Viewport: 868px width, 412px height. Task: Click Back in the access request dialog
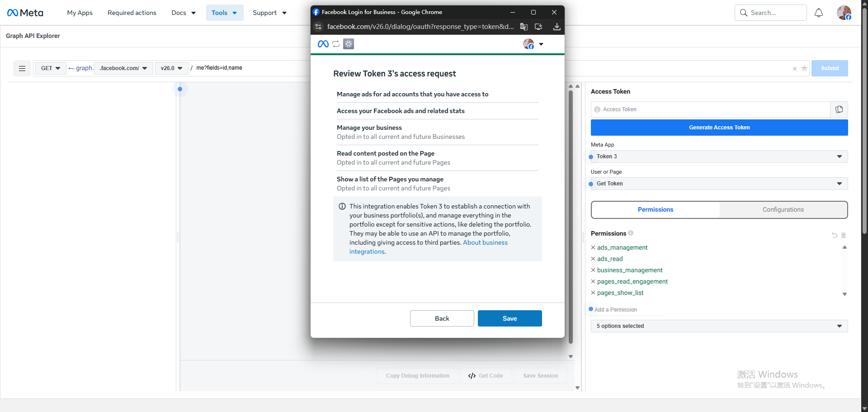pos(442,318)
